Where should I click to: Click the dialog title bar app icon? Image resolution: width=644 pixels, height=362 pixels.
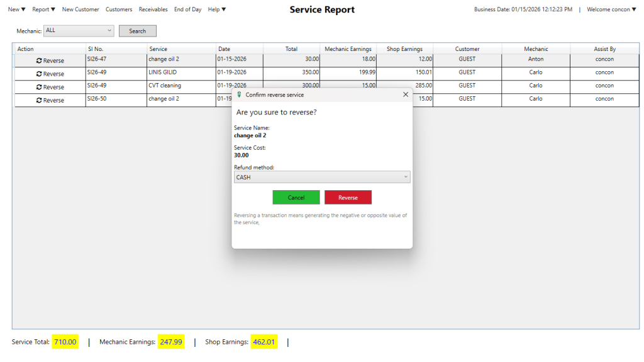pos(239,94)
